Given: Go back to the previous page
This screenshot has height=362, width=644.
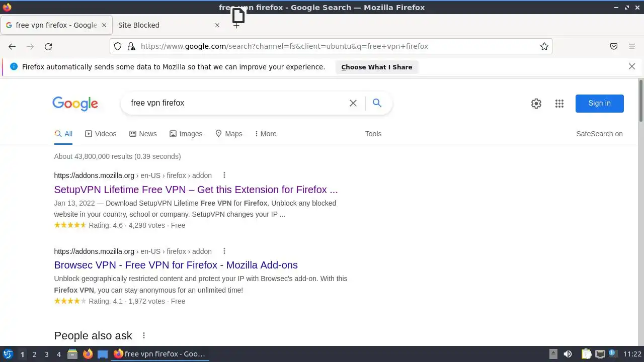Looking at the screenshot, I should 12,46.
